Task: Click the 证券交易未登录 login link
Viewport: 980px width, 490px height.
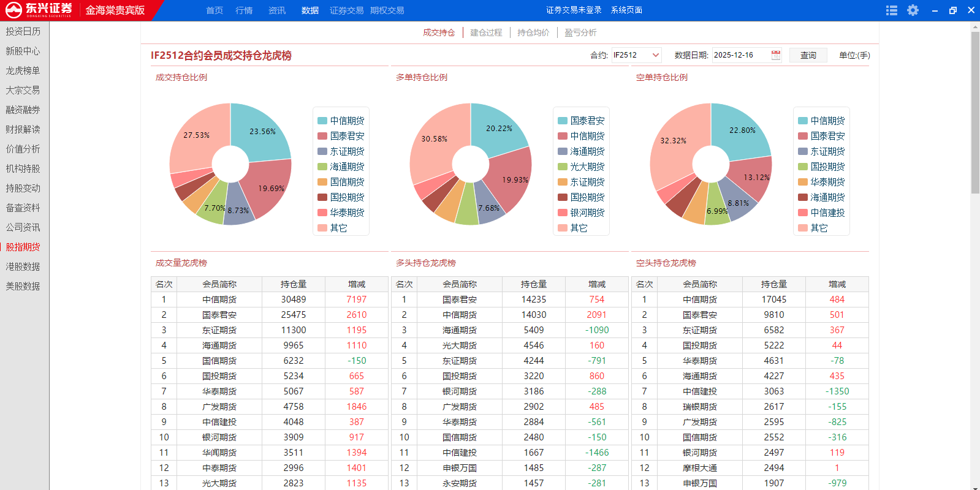Action: 574,10
